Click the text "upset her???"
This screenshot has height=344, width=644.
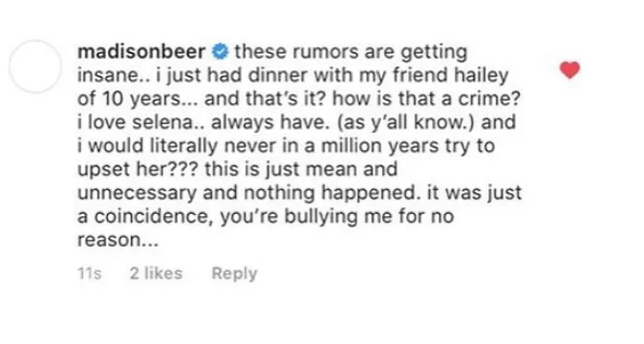coord(138,170)
